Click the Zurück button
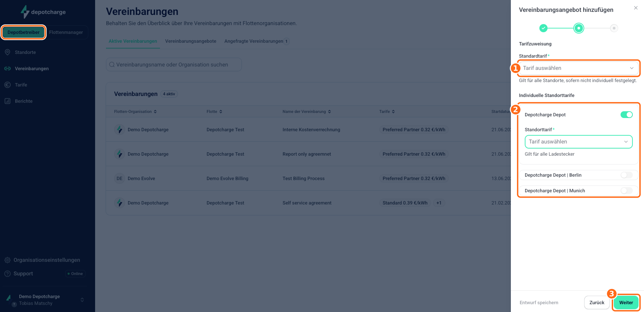The width and height of the screenshot is (644, 312). [x=597, y=303]
